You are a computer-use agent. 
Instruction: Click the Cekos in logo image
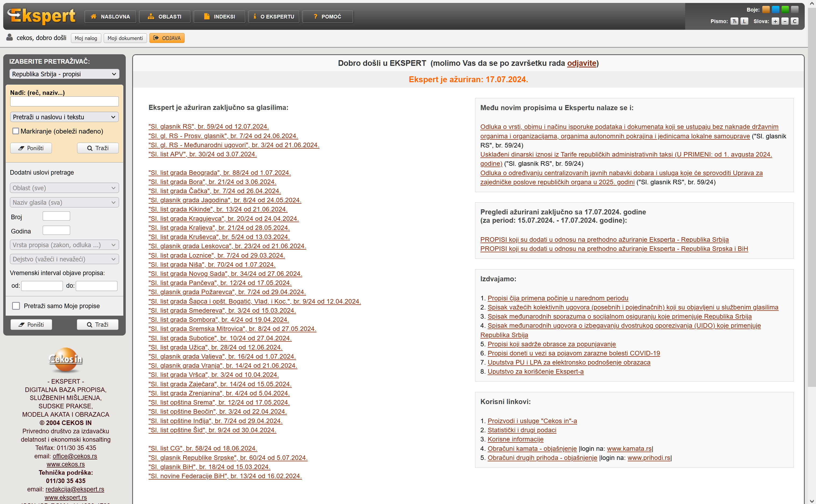[x=66, y=360]
